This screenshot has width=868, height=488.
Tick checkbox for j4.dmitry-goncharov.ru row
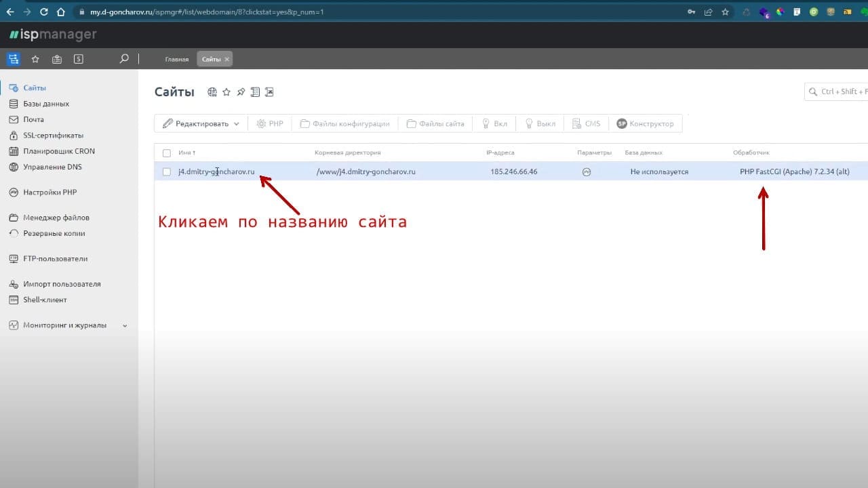[167, 172]
